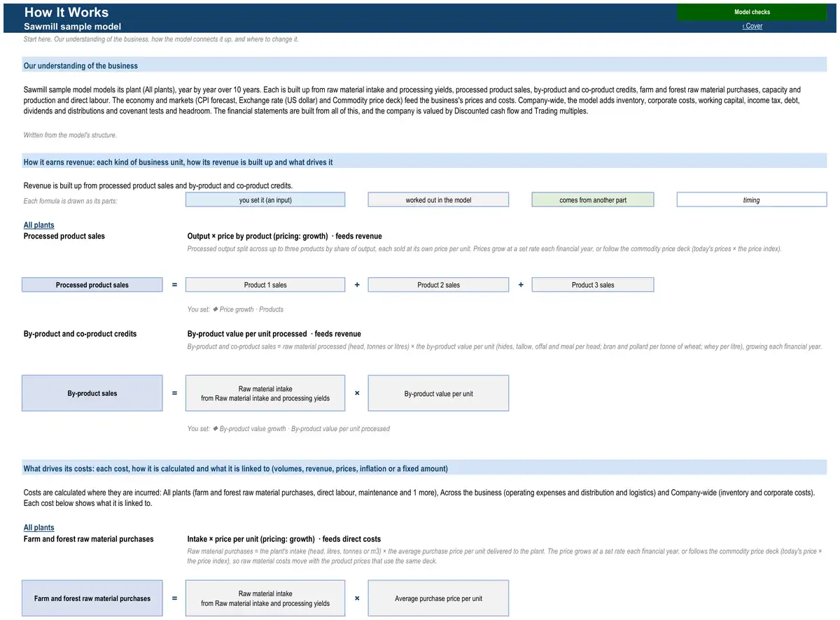Select Raw material intake box in raw material purchases formula
The width and height of the screenshot is (840, 620).
click(265, 598)
